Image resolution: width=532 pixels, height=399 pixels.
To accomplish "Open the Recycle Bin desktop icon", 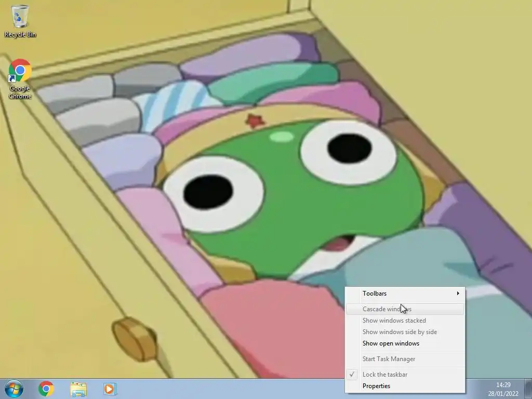I will point(20,21).
